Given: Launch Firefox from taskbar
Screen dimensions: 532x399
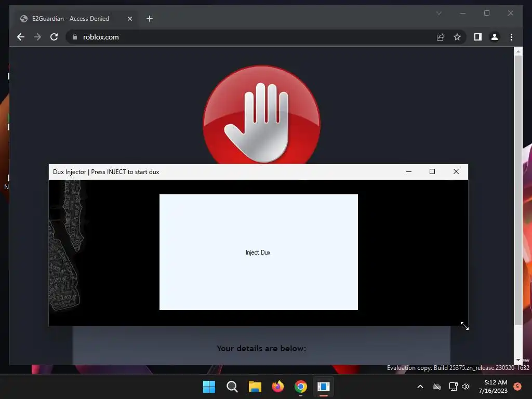Looking at the screenshot, I should click(278, 387).
